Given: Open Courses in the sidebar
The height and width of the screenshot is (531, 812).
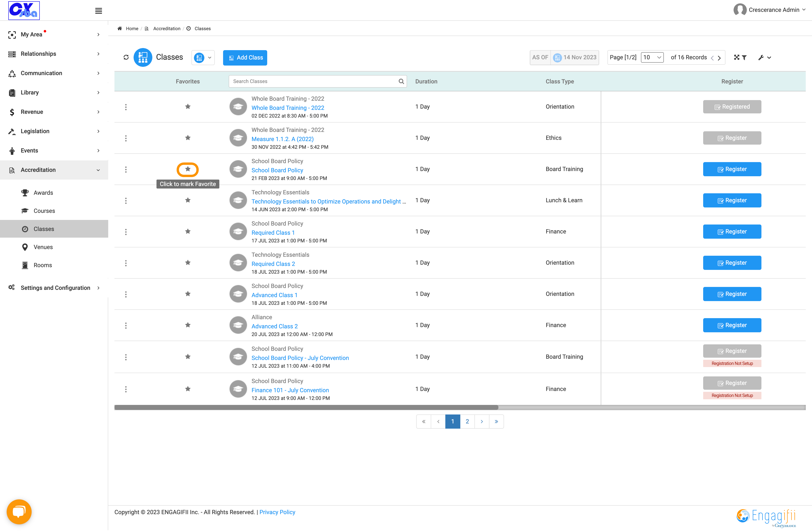Looking at the screenshot, I should 44,211.
